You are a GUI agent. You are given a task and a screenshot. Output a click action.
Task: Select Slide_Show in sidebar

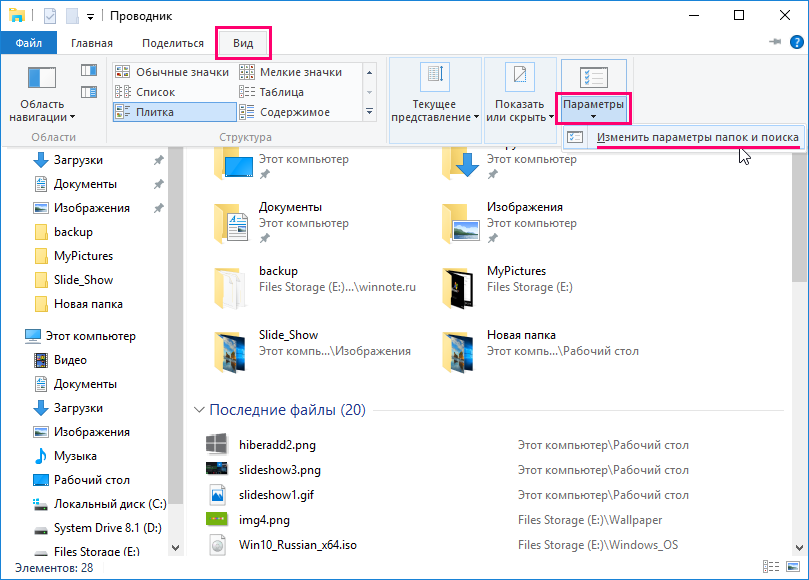pos(83,280)
